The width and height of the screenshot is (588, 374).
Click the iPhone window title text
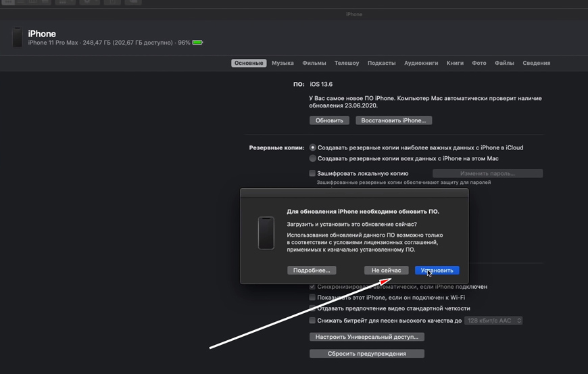click(354, 14)
